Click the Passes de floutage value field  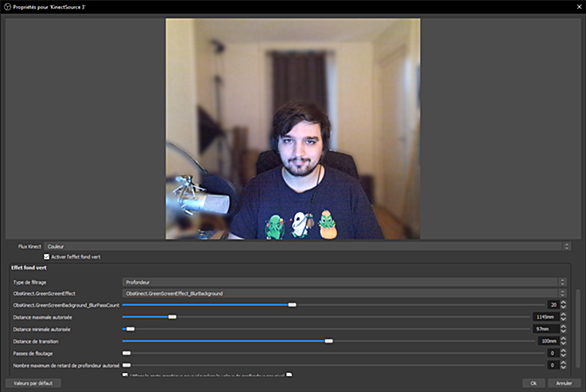pyautogui.click(x=553, y=353)
